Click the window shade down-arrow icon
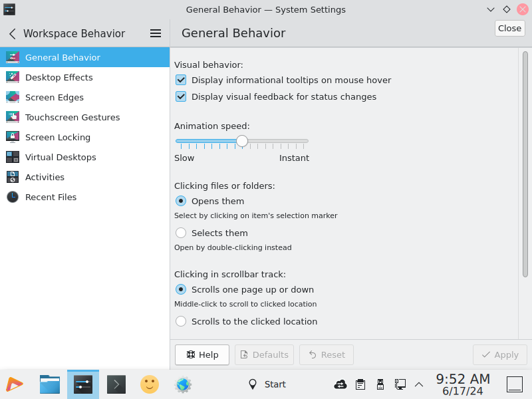 point(491,9)
